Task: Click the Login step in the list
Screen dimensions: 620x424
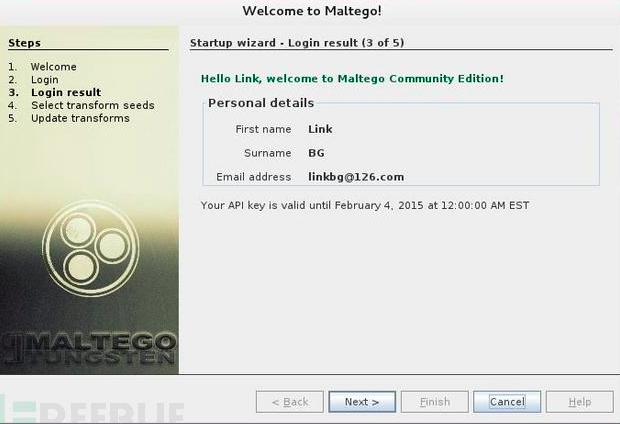Action: click(x=45, y=80)
